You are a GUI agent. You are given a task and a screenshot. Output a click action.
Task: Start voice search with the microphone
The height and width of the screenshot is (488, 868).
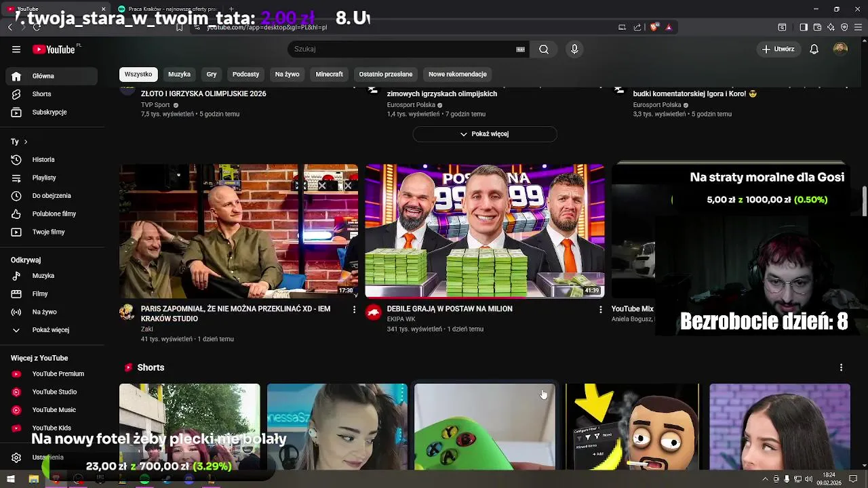click(x=574, y=49)
